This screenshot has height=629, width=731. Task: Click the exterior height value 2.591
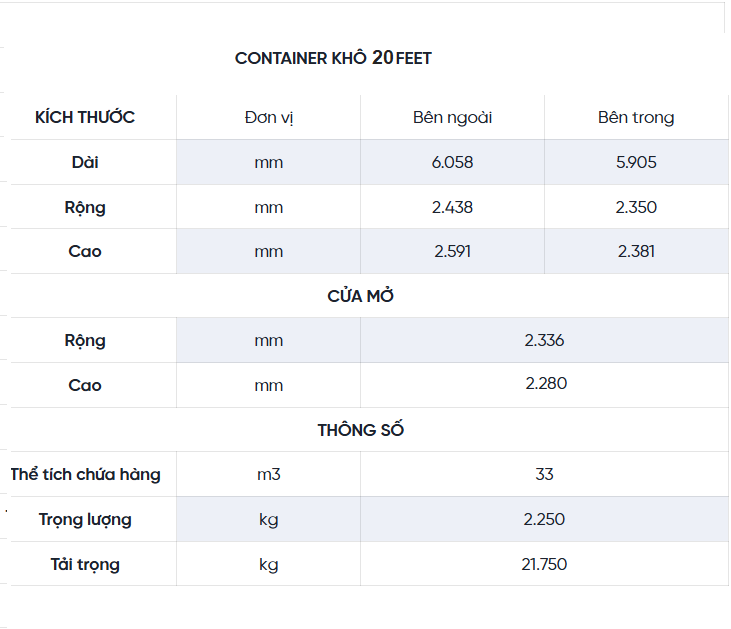point(452,251)
